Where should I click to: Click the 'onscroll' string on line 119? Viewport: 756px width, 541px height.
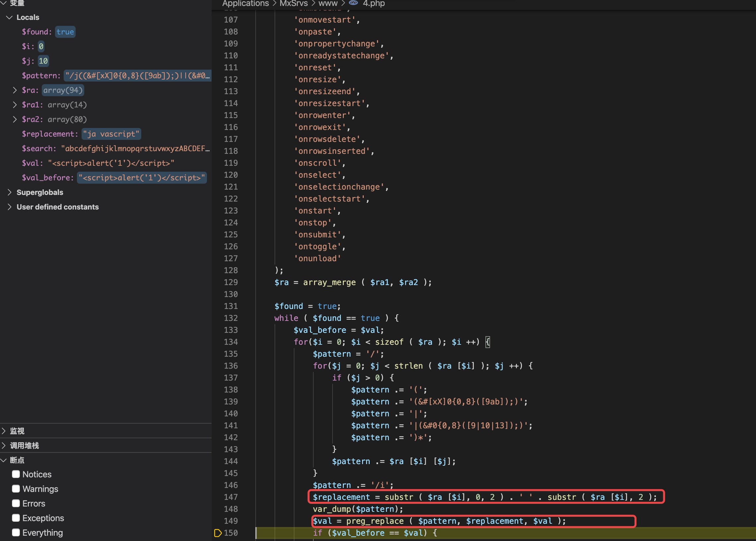pyautogui.click(x=318, y=163)
